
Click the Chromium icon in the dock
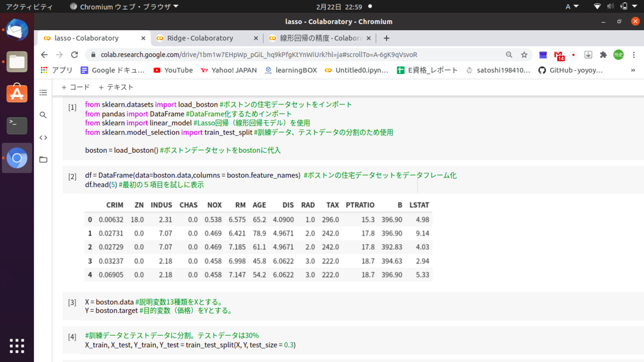[17, 158]
